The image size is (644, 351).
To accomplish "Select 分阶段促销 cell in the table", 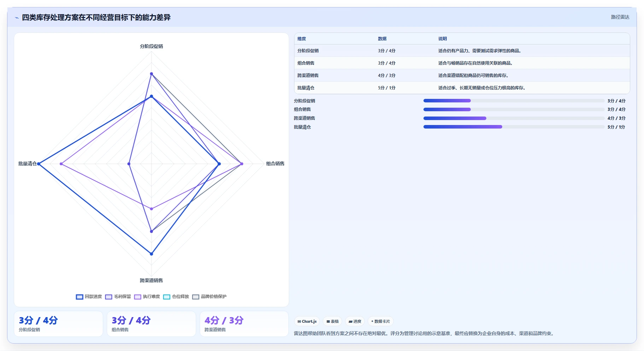I will point(308,51).
